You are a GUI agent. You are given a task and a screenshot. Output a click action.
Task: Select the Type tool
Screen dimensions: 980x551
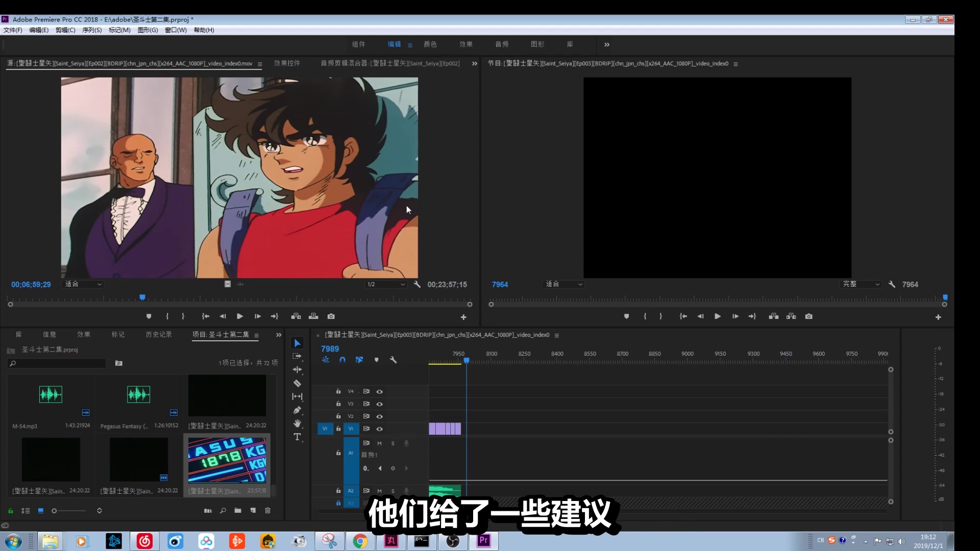point(297,437)
